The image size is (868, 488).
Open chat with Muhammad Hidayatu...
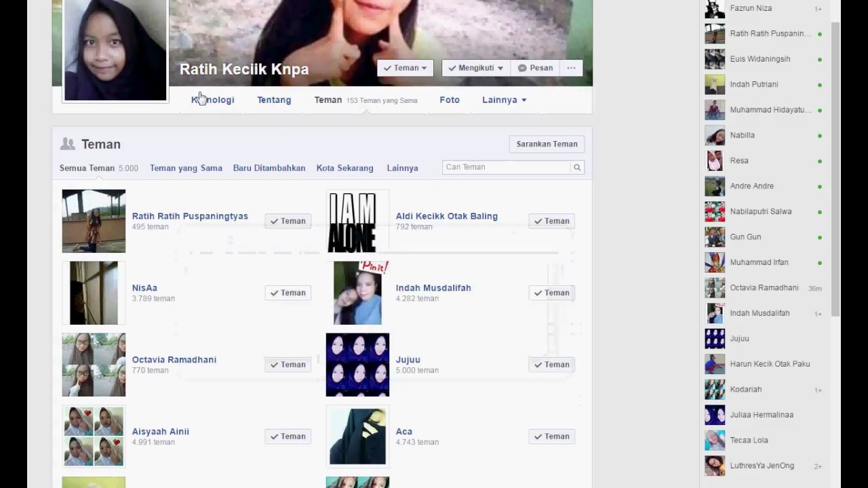[x=764, y=110]
